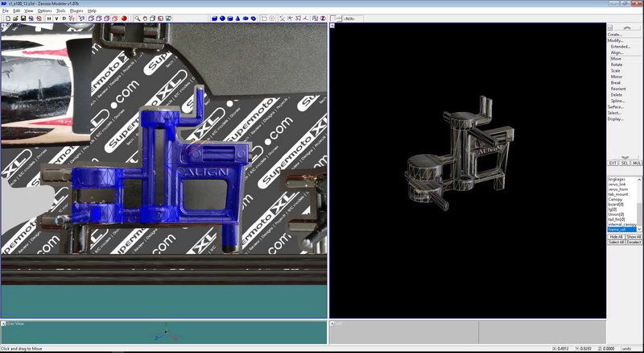Click the up chevron above Create...

(x=627, y=27)
